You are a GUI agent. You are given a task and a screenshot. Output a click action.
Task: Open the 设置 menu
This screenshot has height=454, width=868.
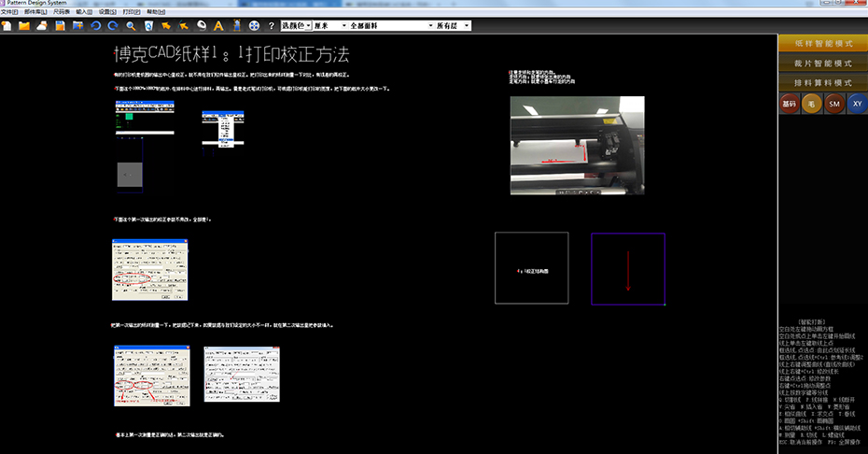[105, 12]
